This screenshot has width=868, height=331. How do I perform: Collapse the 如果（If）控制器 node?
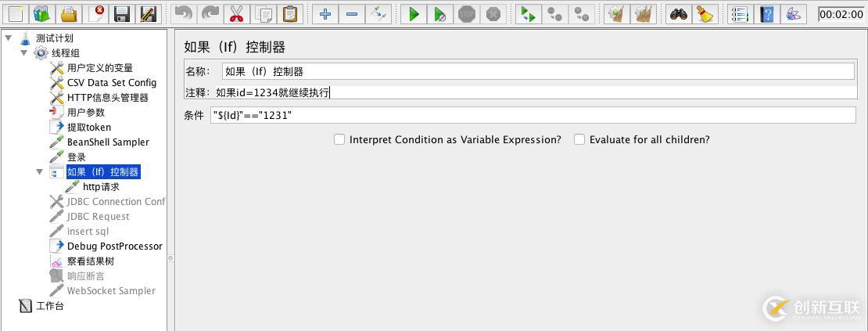(x=39, y=171)
